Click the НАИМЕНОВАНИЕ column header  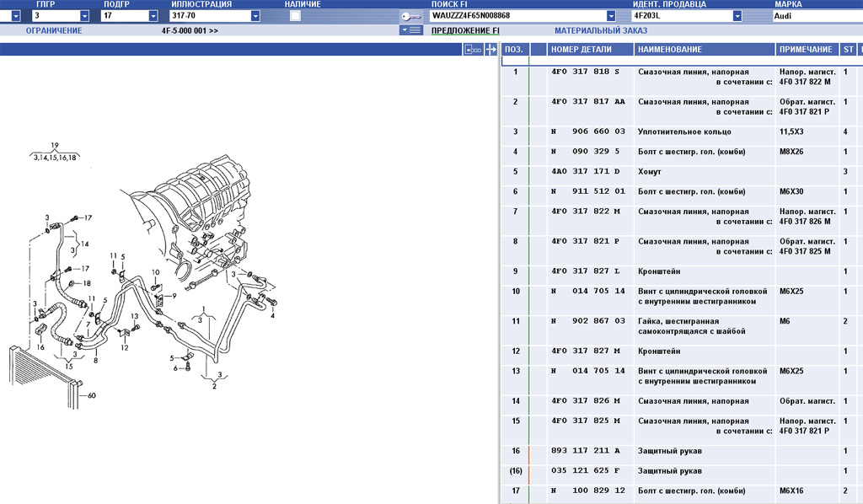click(705, 50)
